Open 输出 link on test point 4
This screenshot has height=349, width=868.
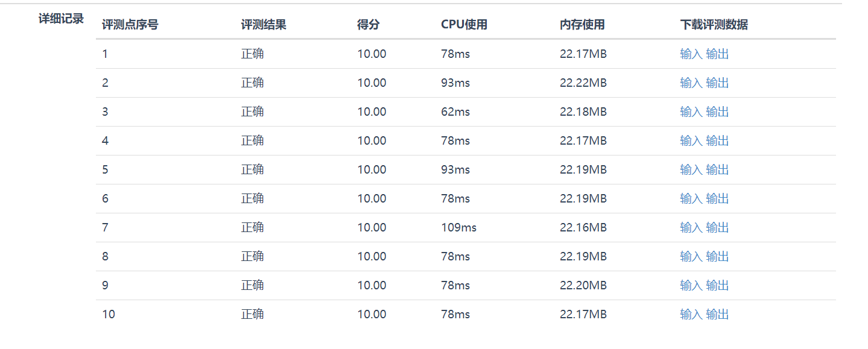point(717,140)
